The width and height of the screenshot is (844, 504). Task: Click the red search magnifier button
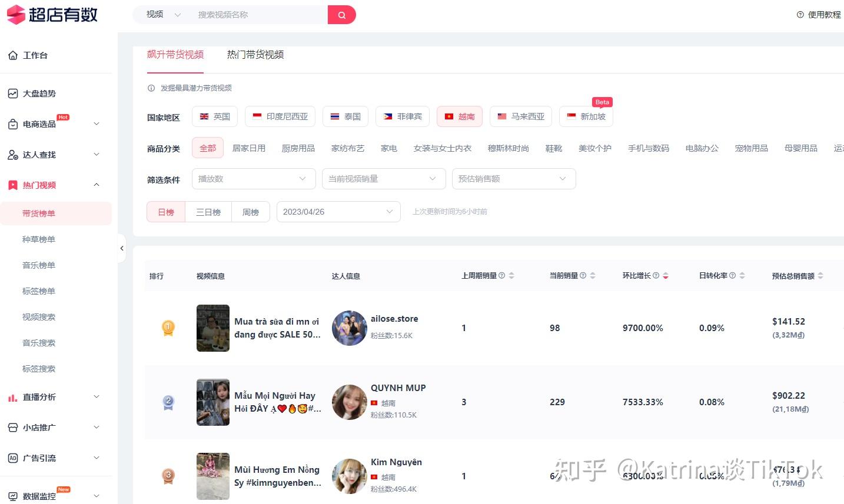tap(341, 14)
